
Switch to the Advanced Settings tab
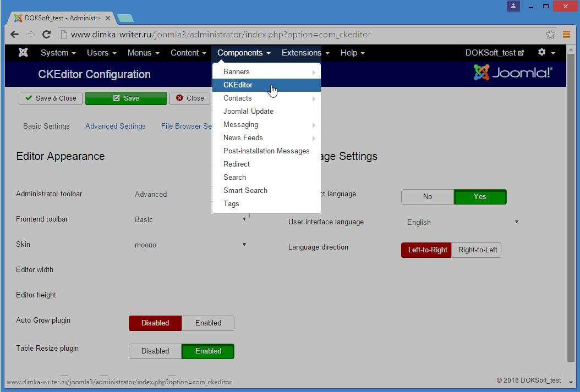point(116,126)
